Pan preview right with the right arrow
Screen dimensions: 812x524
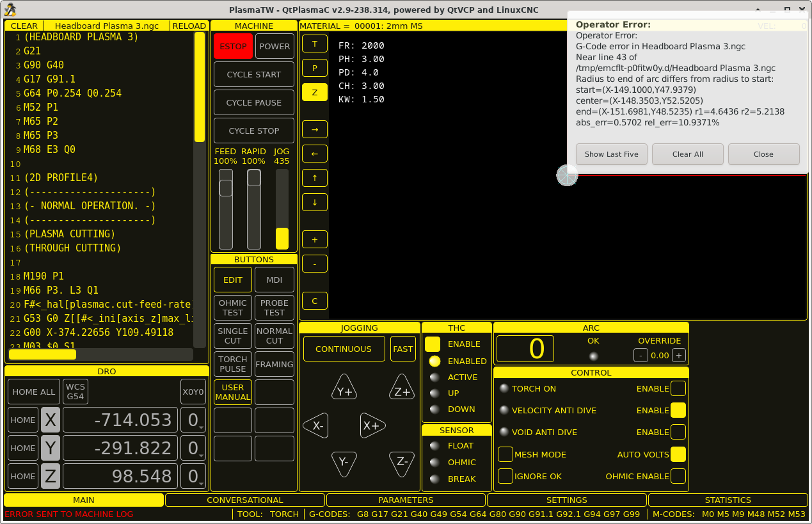click(x=315, y=129)
